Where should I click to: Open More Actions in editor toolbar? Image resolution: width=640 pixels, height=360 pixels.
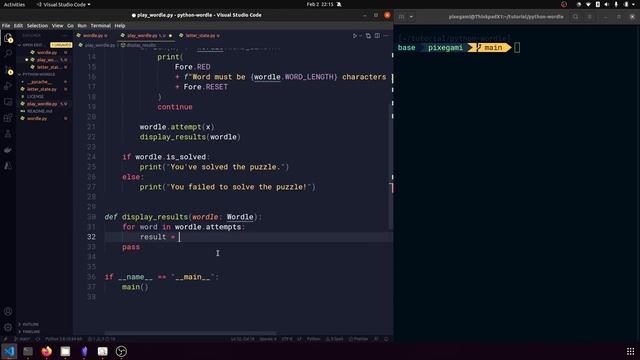coord(386,36)
